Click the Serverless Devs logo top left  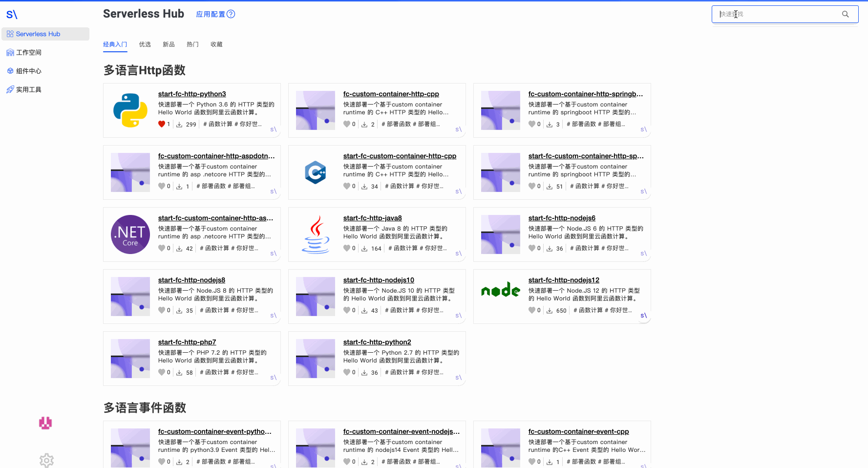(12, 14)
